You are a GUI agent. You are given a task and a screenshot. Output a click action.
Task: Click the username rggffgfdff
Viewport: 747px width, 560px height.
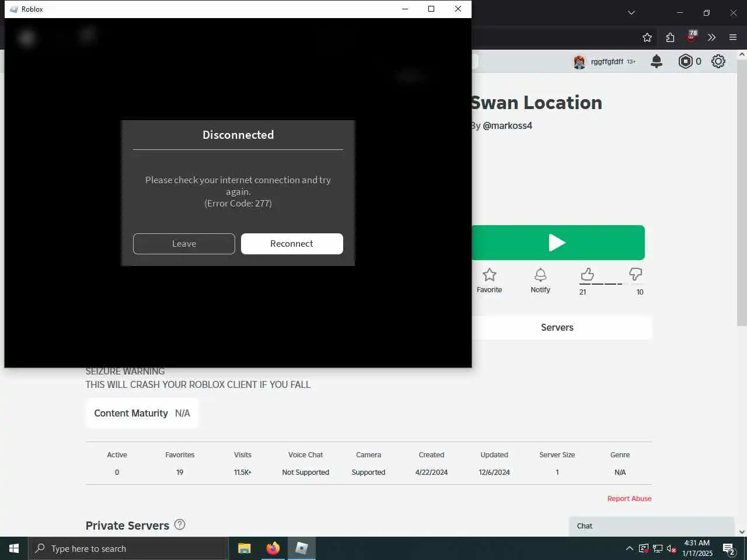607,62
